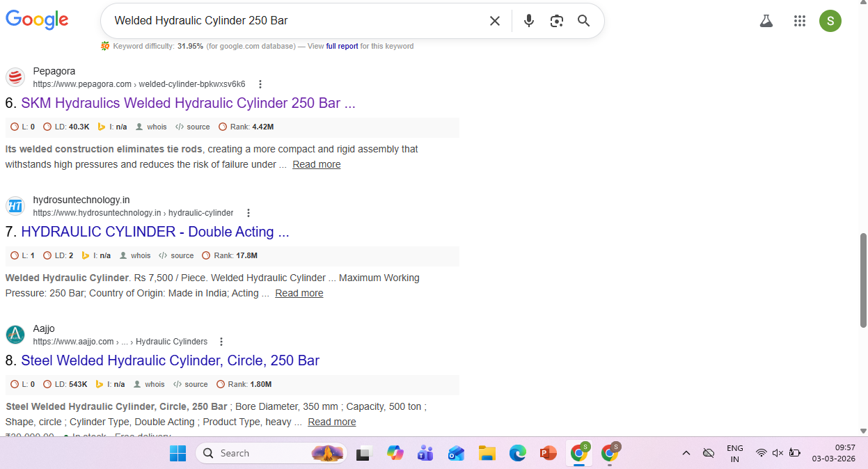Open more options for Aajjo result

point(221,342)
